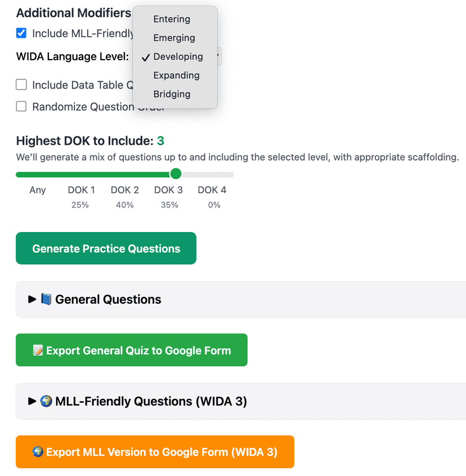This screenshot has width=466, height=476.
Task: Set the slider to the DOK 1 label
Action: 81,190
